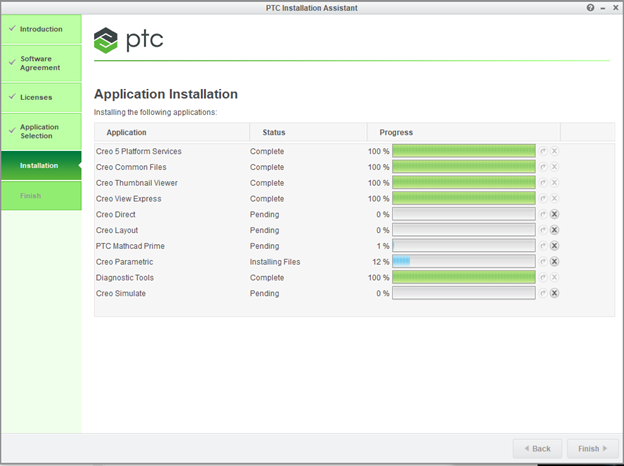Select the Installation step
The image size is (624, 466).
click(x=41, y=166)
